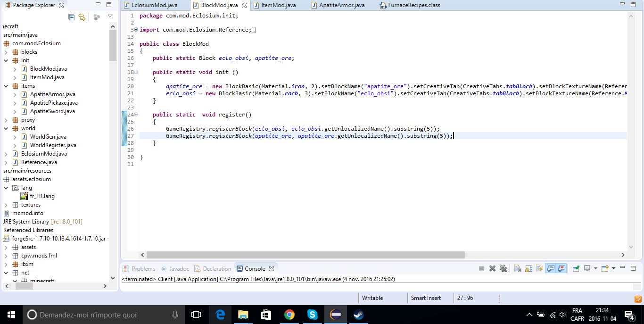644x324 pixels.
Task: Click Remove All Terminated Launches icon
Action: tap(503, 268)
